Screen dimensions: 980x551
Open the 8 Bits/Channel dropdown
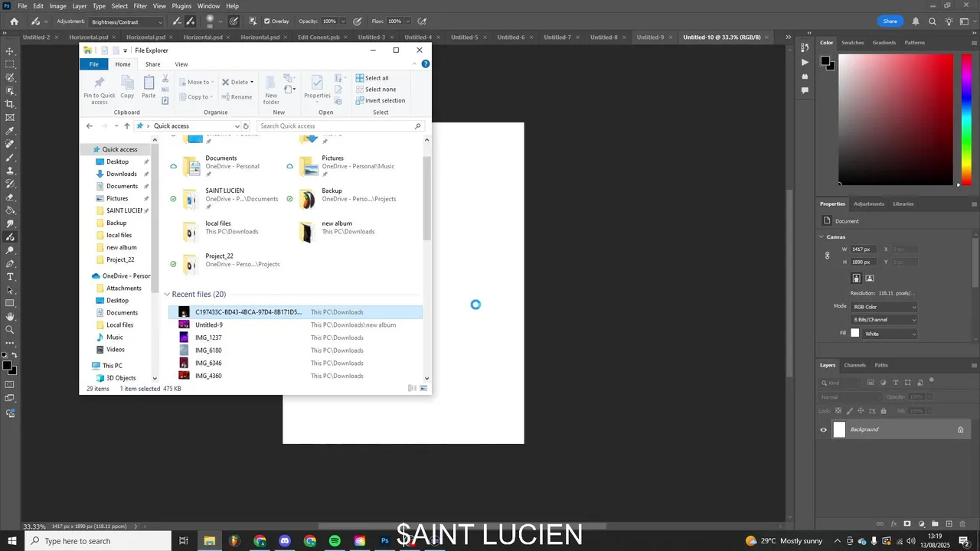point(884,320)
